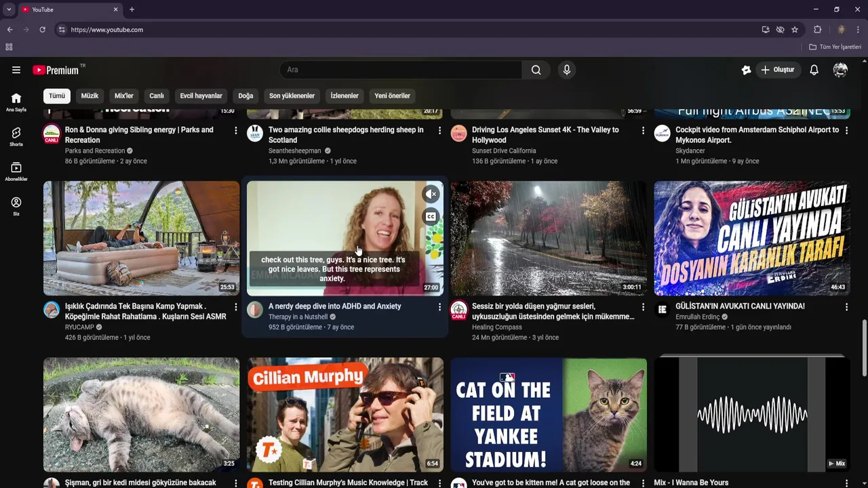Open the account avatar menu
This screenshot has width=868, height=488.
point(840,70)
